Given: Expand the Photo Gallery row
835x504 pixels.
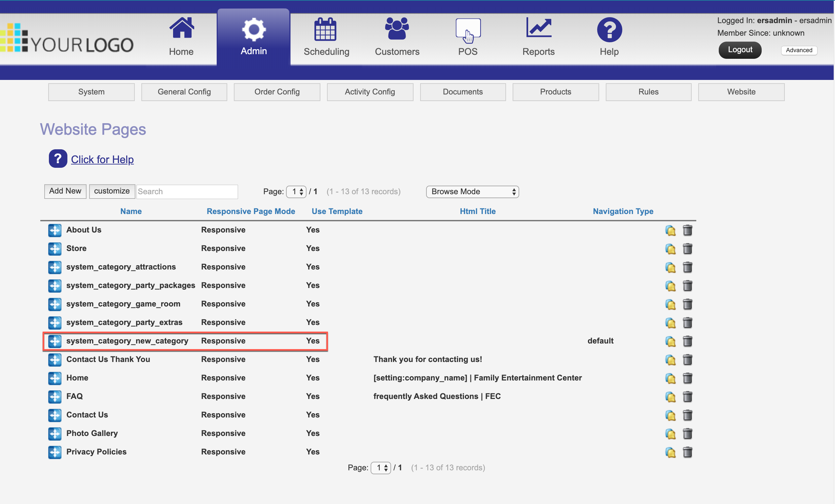Looking at the screenshot, I should click(x=54, y=434).
